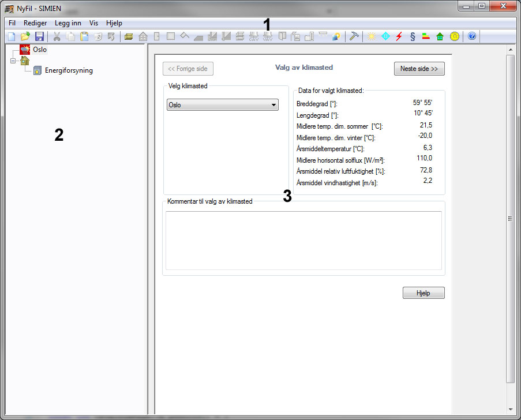Screen dimensions: 521x420
Task: Click the green house icon in the toolbar
Action: tap(440, 36)
